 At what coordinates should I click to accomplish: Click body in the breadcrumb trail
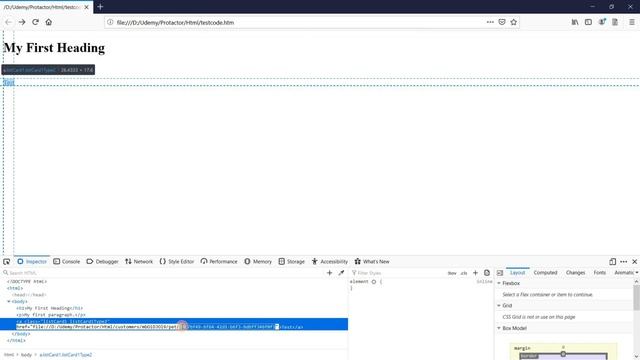(x=27, y=355)
